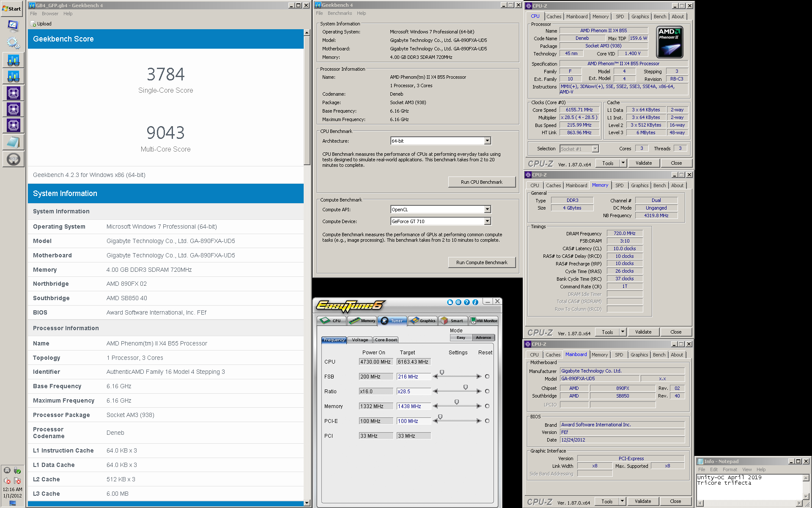This screenshot has width=812, height=508.
Task: Adjust the FSB frequency slider handle
Action: [x=442, y=373]
